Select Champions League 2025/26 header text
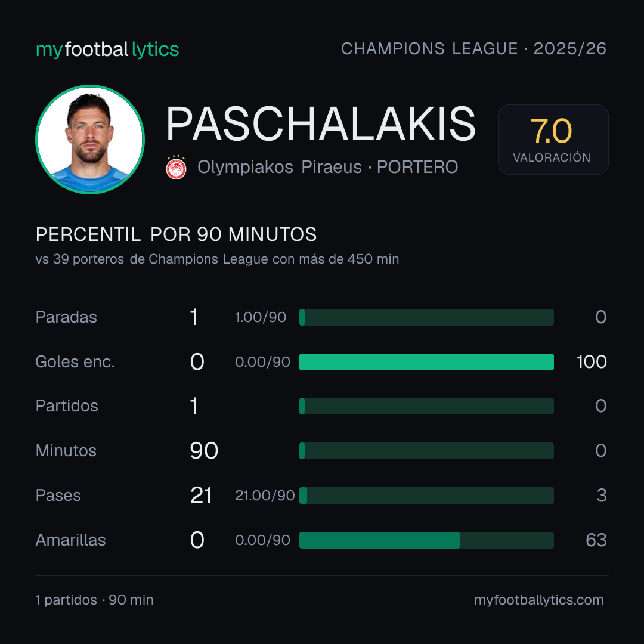Viewport: 644px width, 644px height. click(473, 48)
